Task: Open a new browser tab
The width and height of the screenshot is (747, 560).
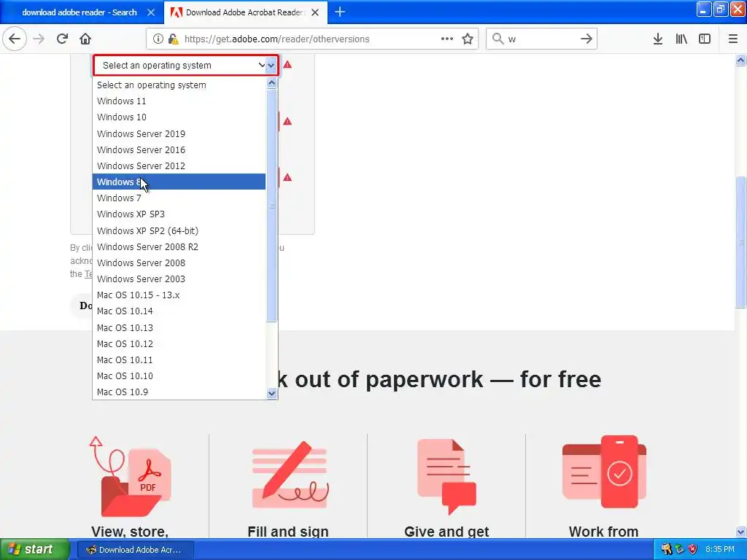Action: coord(340,12)
